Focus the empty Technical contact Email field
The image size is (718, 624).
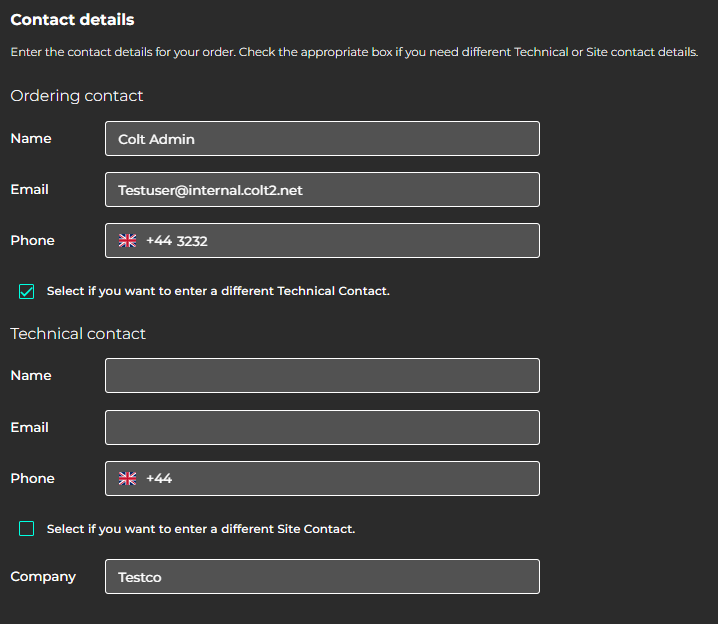coord(321,427)
